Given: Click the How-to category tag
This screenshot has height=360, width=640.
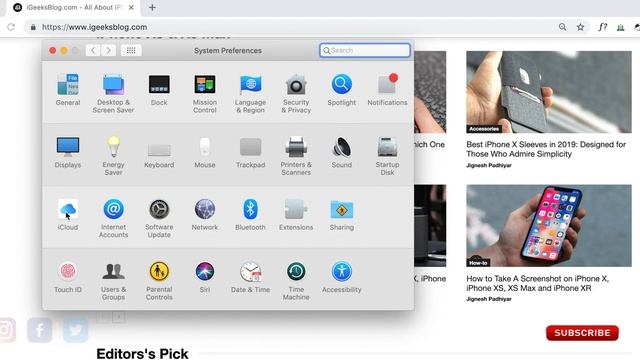Looking at the screenshot, I should coord(478,263).
